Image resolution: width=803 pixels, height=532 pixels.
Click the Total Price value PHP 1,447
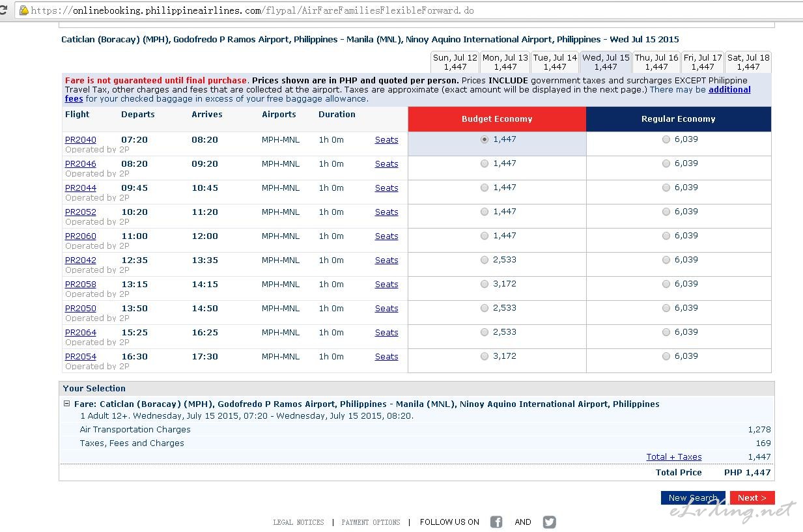click(747, 473)
